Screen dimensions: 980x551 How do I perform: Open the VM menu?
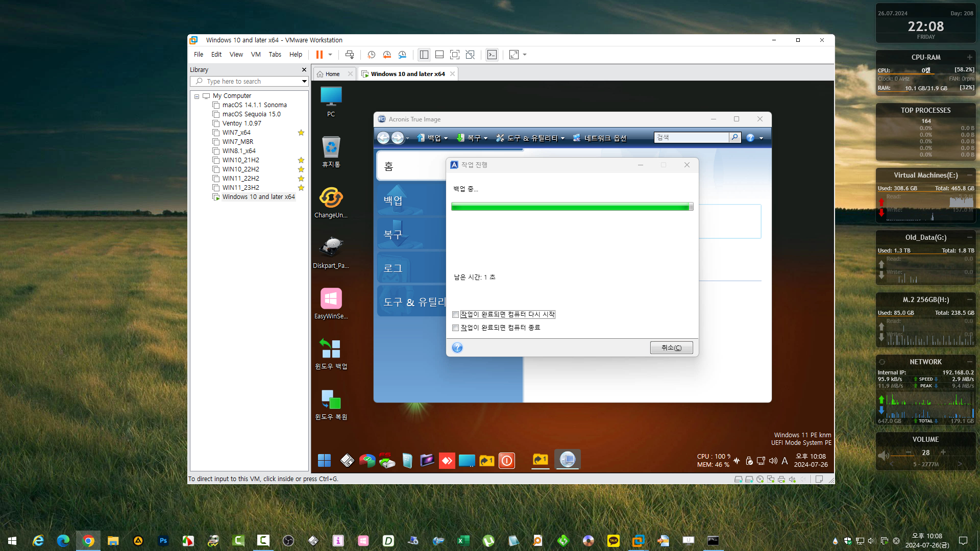point(256,55)
